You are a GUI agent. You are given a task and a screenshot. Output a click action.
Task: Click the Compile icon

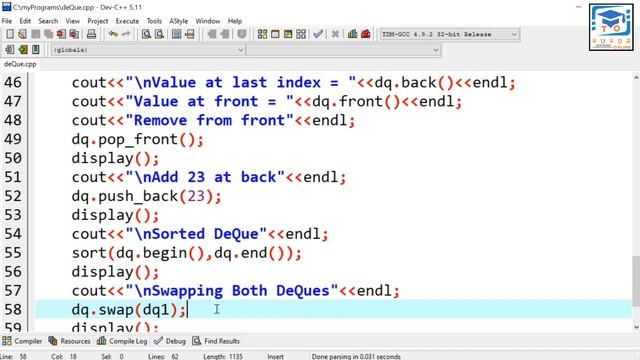262,34
